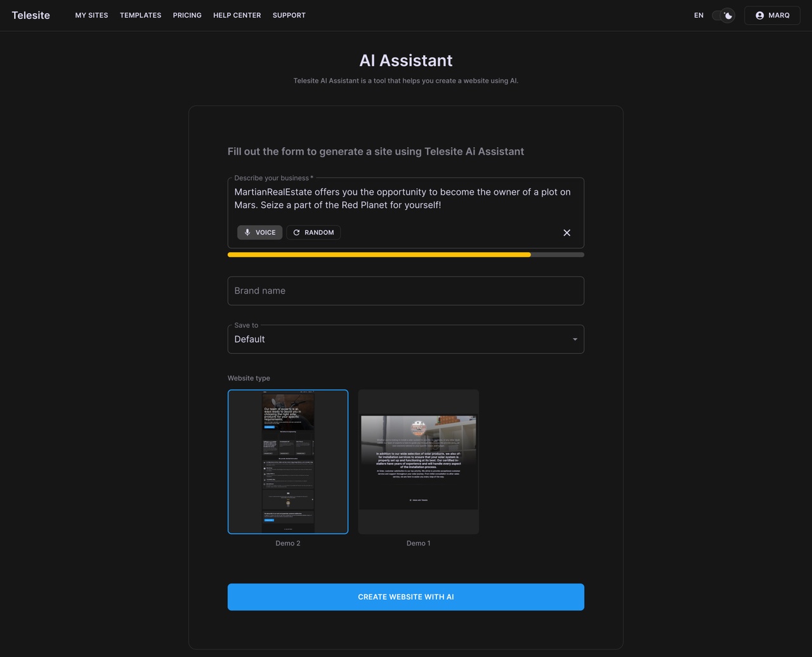
Task: Click the refresh icon inside the RANDOM button
Action: click(296, 233)
